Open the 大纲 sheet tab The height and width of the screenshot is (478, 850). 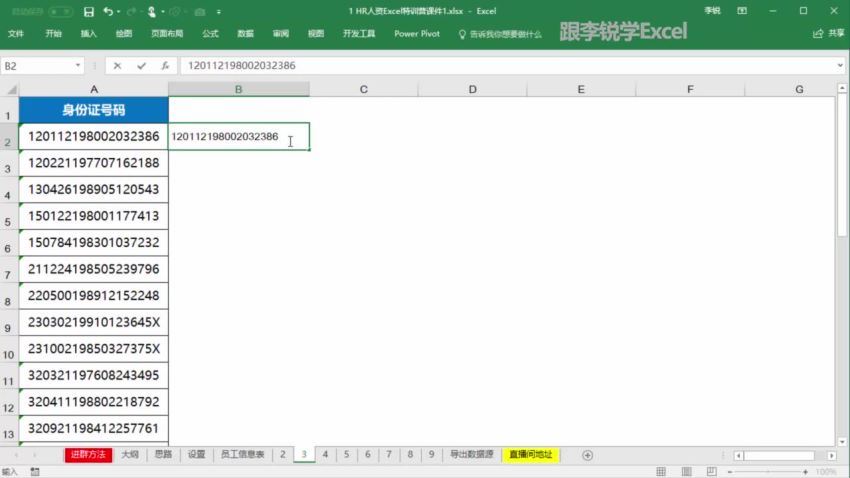click(x=130, y=455)
